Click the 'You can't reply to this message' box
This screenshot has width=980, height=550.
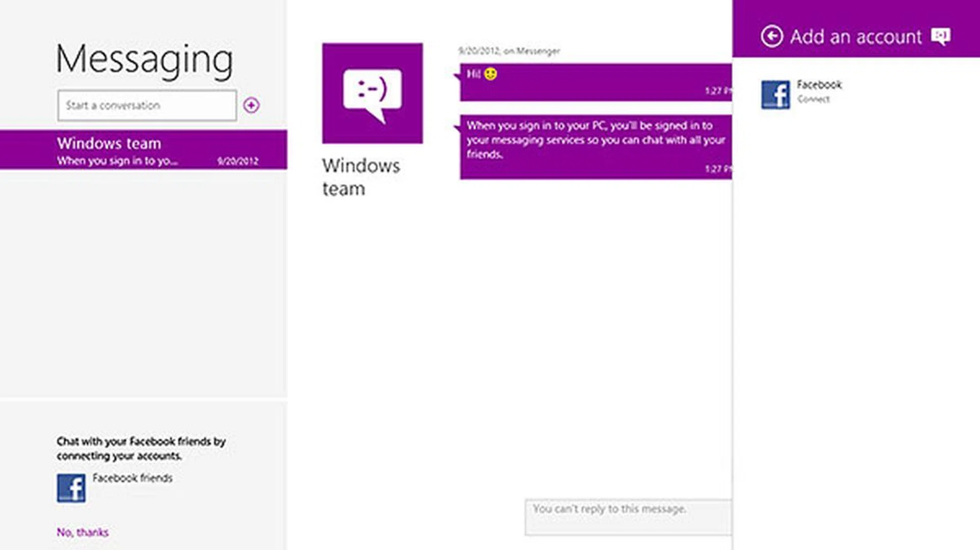click(x=628, y=517)
